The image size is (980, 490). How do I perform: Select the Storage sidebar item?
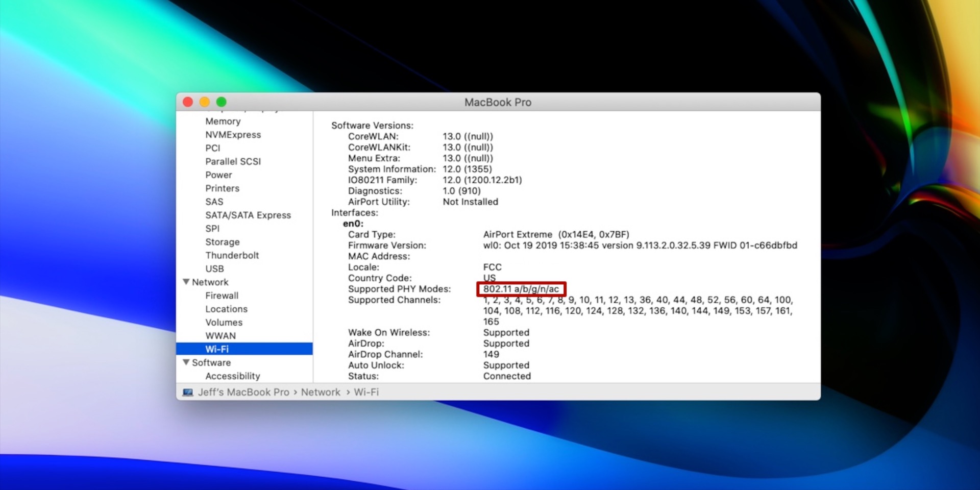222,242
